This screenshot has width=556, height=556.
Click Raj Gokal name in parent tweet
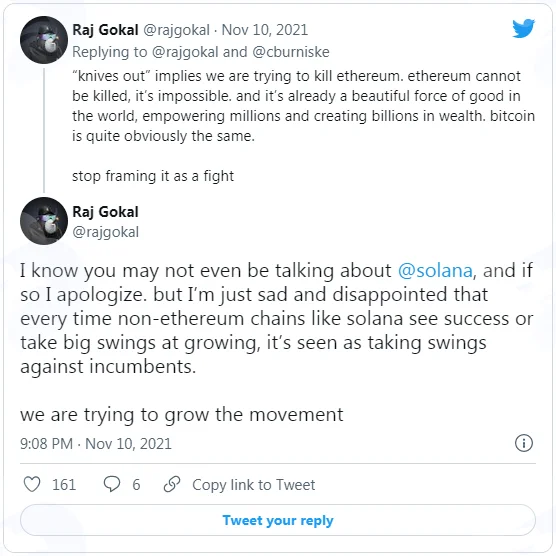tap(105, 30)
